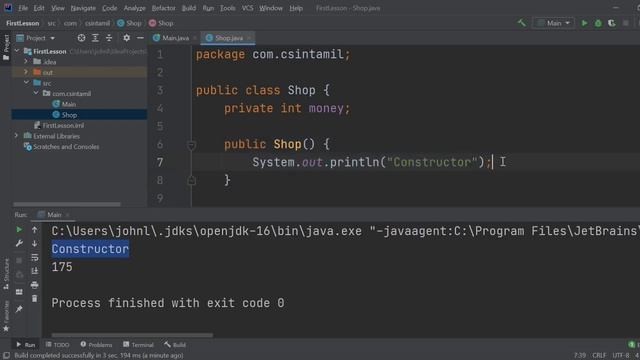
Task: Click Collapse All in Project panel
Action: pyautogui.click(x=109, y=38)
